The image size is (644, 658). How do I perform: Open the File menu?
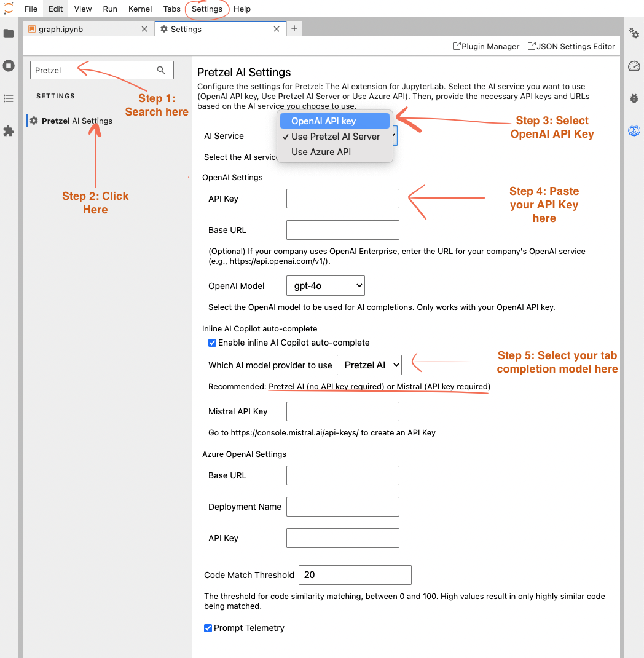pos(31,9)
